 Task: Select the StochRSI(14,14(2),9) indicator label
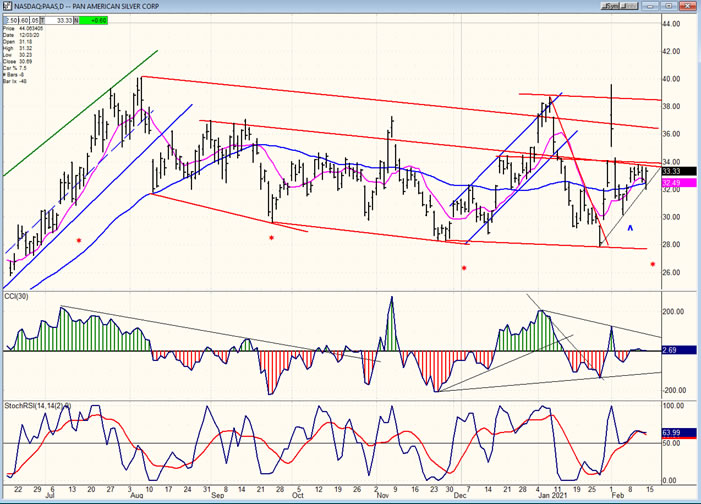tap(38, 406)
